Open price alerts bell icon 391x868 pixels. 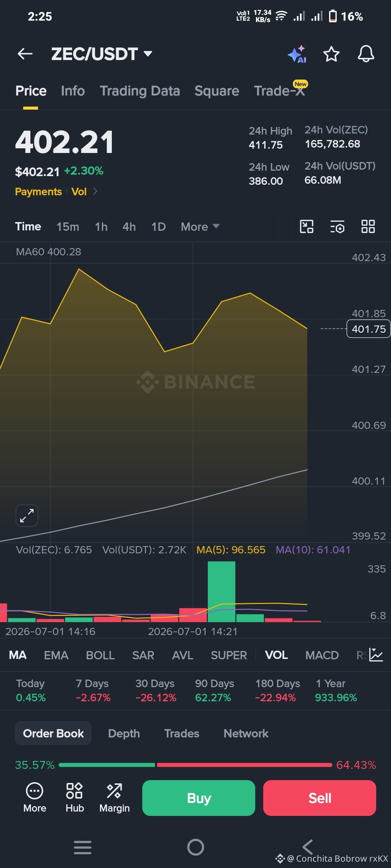pos(366,54)
